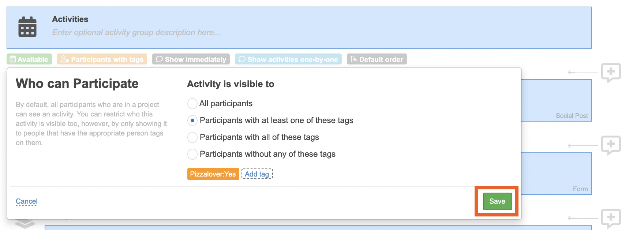Choose Participants with all of these tags
Screen dimensions: 644x230
[x=192, y=137]
